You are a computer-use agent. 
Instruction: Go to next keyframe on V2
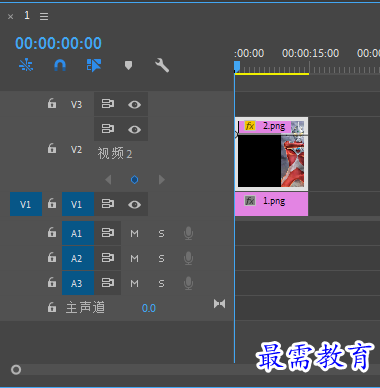(x=162, y=180)
